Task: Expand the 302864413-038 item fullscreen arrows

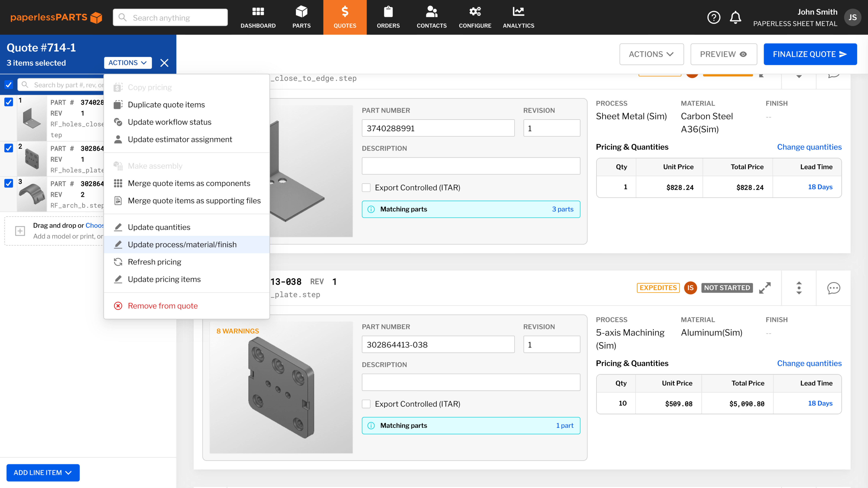Action: 765,288
